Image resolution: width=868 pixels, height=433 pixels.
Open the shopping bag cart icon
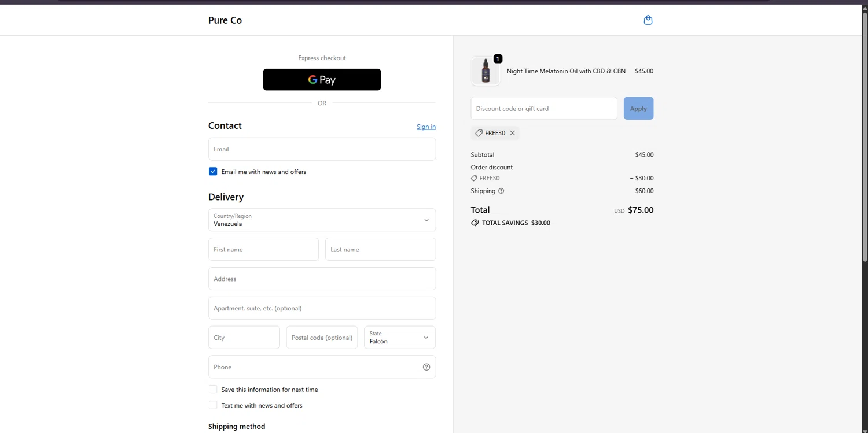[x=648, y=20]
